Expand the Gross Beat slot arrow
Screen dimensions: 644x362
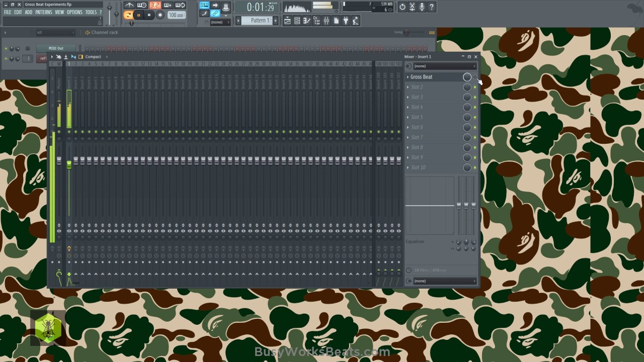[x=408, y=77]
